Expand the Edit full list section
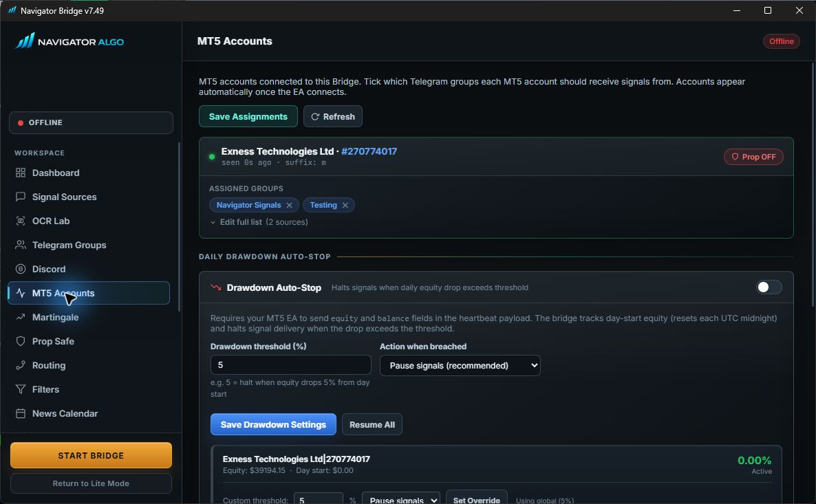Viewport: 816px width, 504px height. point(259,222)
